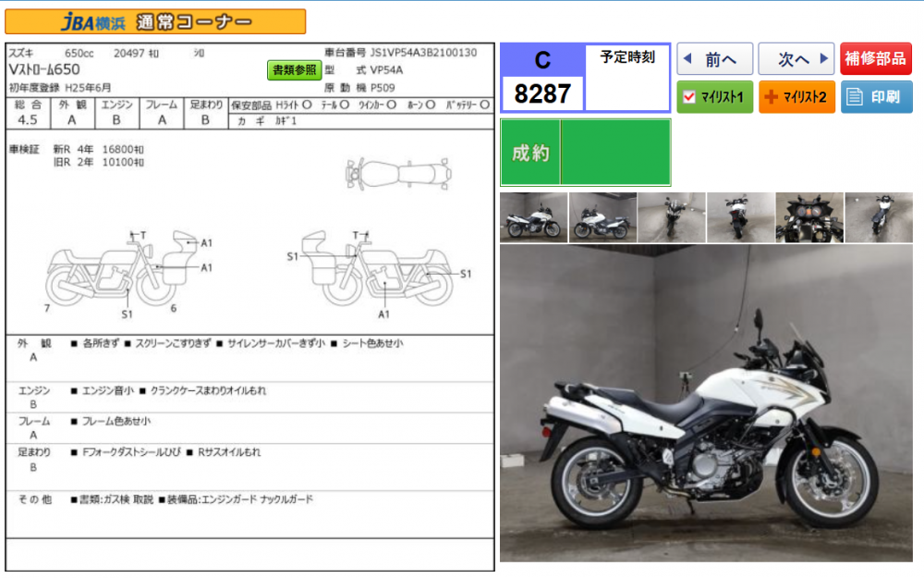
Task: Click the motorcycle diagram marked 7 and 6
Action: point(123,269)
